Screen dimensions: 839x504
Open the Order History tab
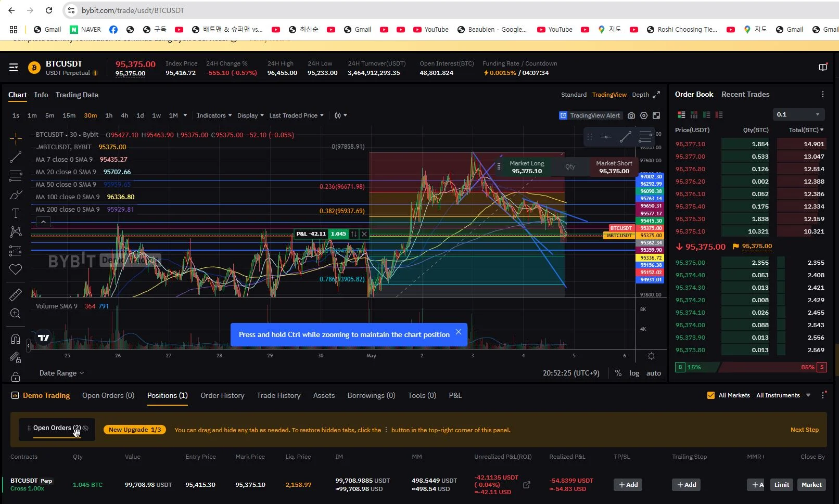222,395
